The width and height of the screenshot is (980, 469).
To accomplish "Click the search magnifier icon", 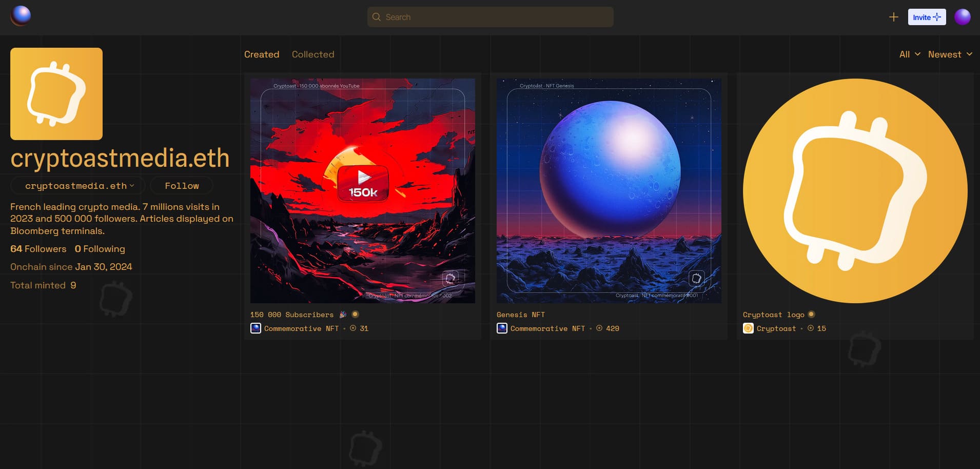I will point(376,16).
